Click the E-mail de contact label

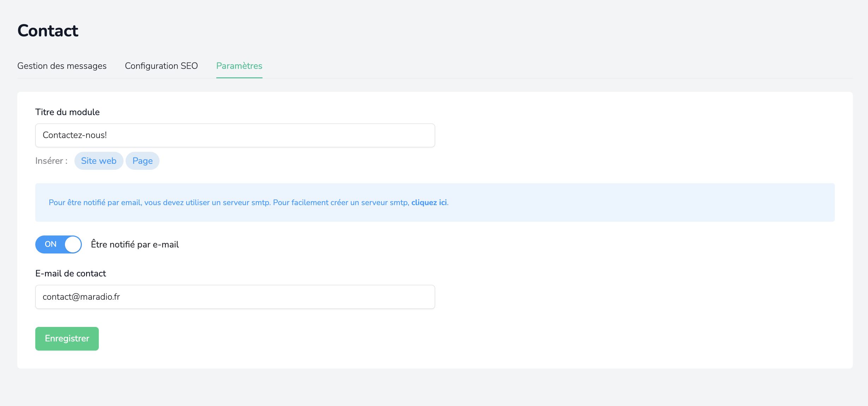[x=71, y=274]
